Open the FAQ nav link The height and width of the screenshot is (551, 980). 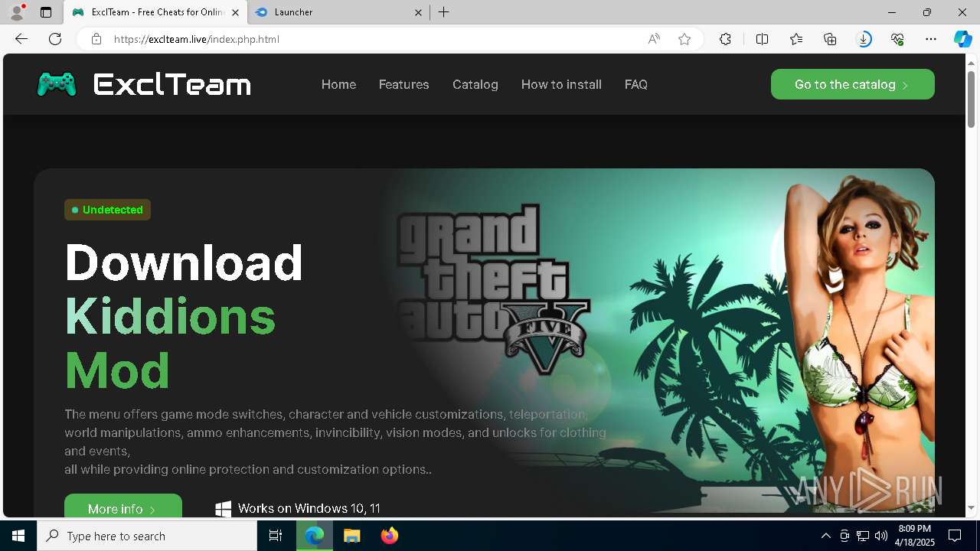(x=636, y=84)
